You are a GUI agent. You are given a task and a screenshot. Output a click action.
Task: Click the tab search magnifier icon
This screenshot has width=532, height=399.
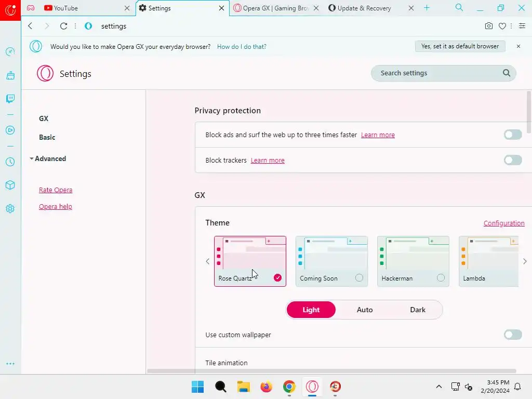[459, 7]
